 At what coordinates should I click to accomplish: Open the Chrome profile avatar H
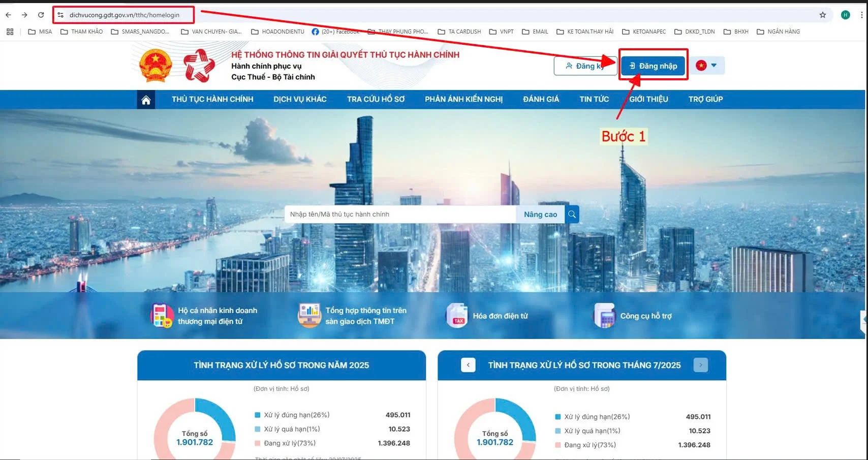tap(846, 15)
